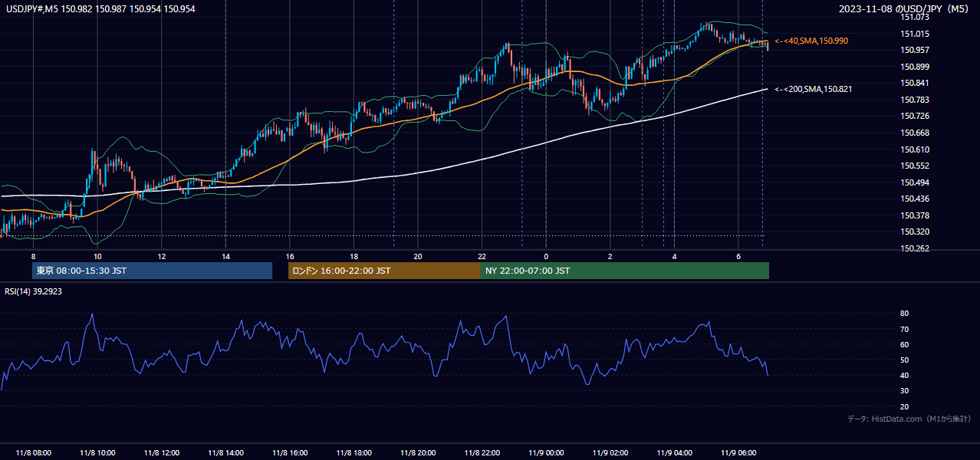Viewport: 980px width, 460px height.
Task: Click the bottom time label 11/8 10:00
Action: point(97,453)
